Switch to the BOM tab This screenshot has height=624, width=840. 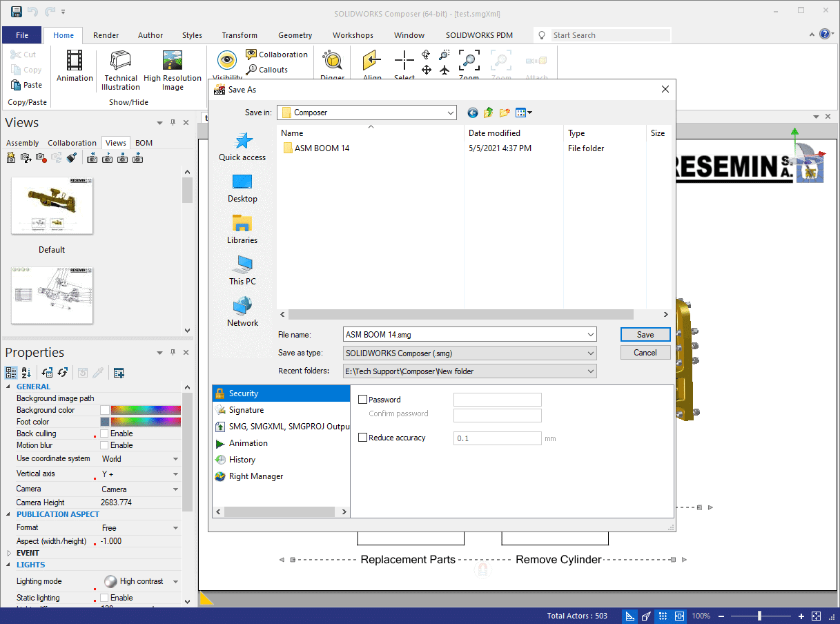[x=143, y=143]
